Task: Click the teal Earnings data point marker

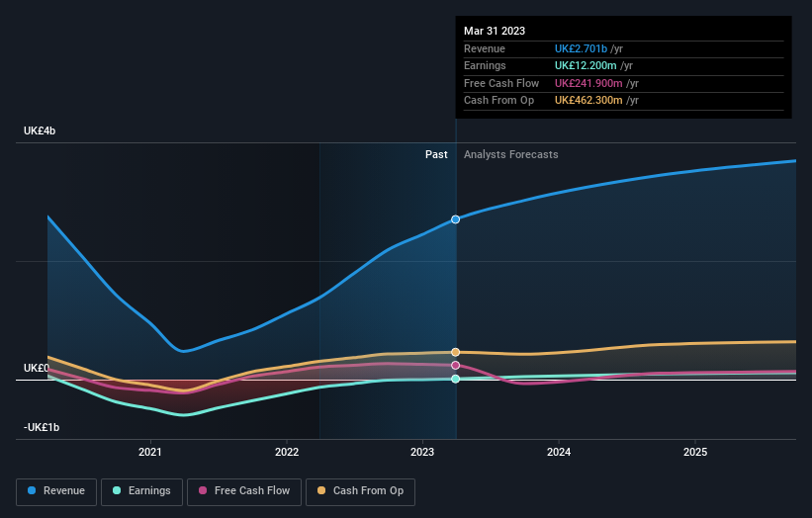Action: click(455, 379)
